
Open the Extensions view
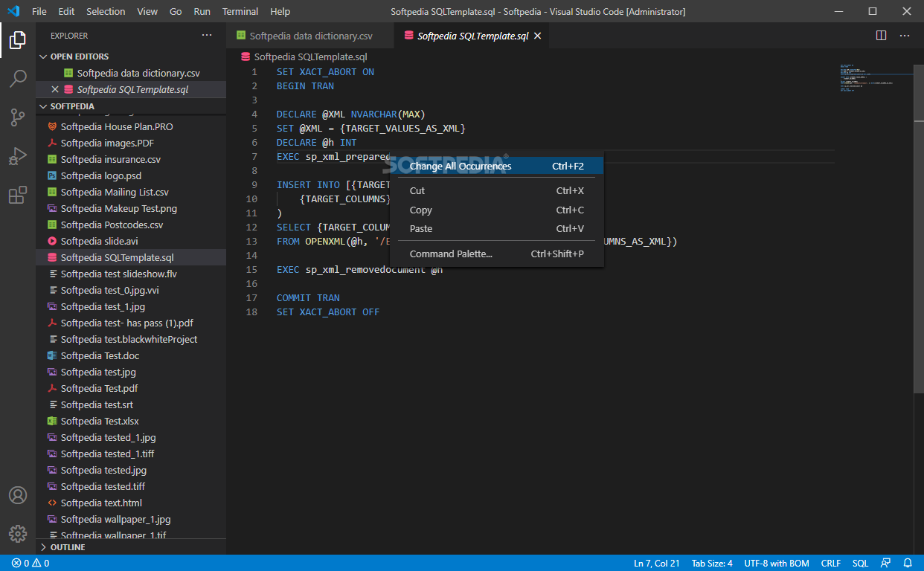pos(18,195)
